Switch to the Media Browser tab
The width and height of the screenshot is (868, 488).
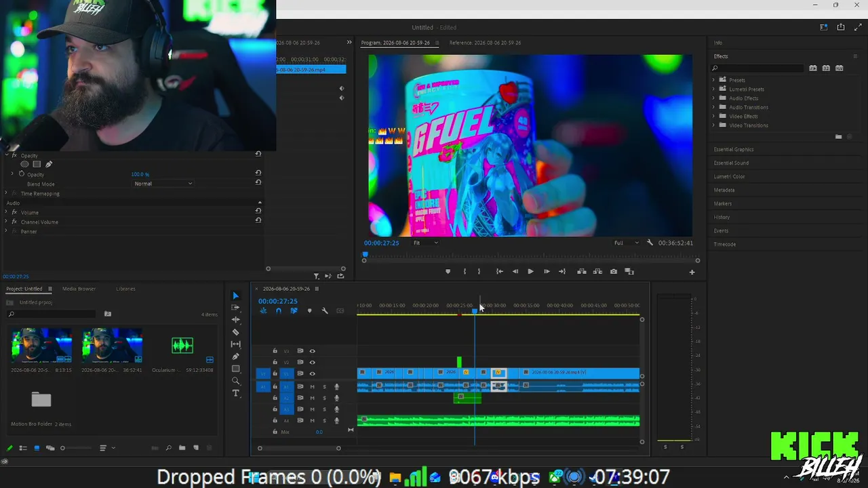(x=79, y=289)
